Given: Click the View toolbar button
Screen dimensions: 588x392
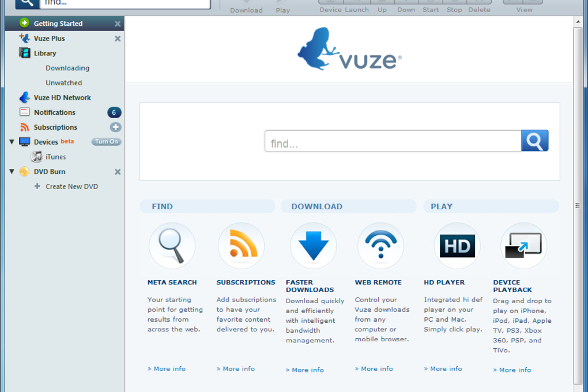Looking at the screenshot, I should (x=524, y=6).
